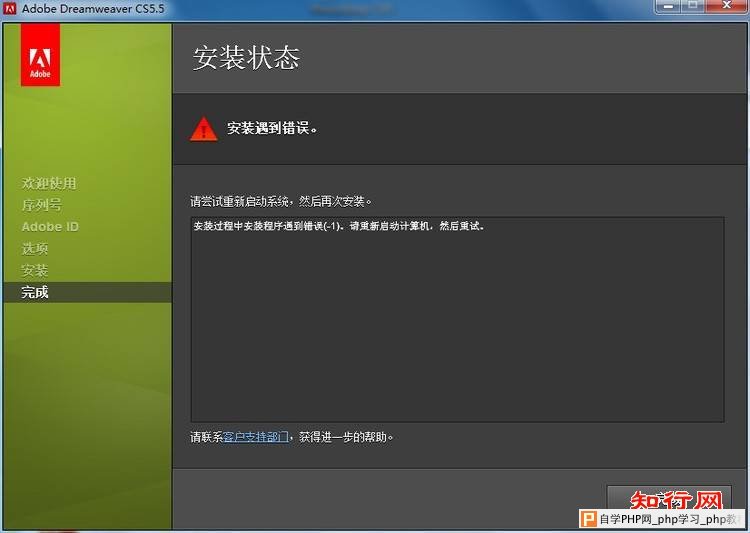The height and width of the screenshot is (533, 750).
Task: Click the 客户支持部门 support link
Action: tap(256, 437)
